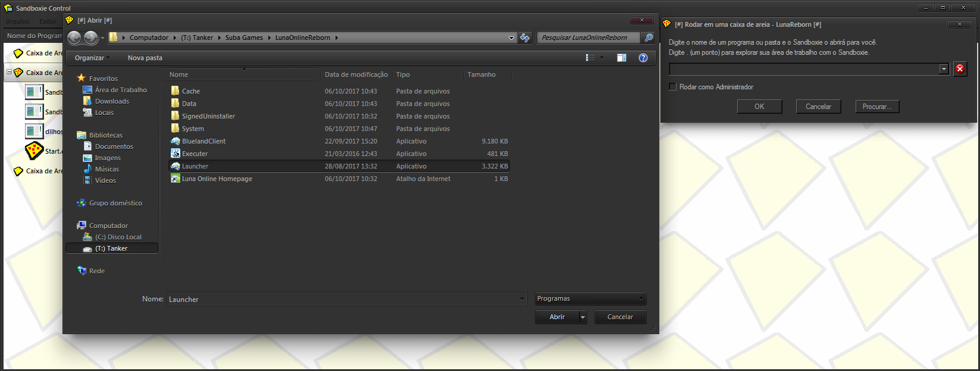Select Músicas library
The image size is (980, 371).
pyautogui.click(x=107, y=169)
